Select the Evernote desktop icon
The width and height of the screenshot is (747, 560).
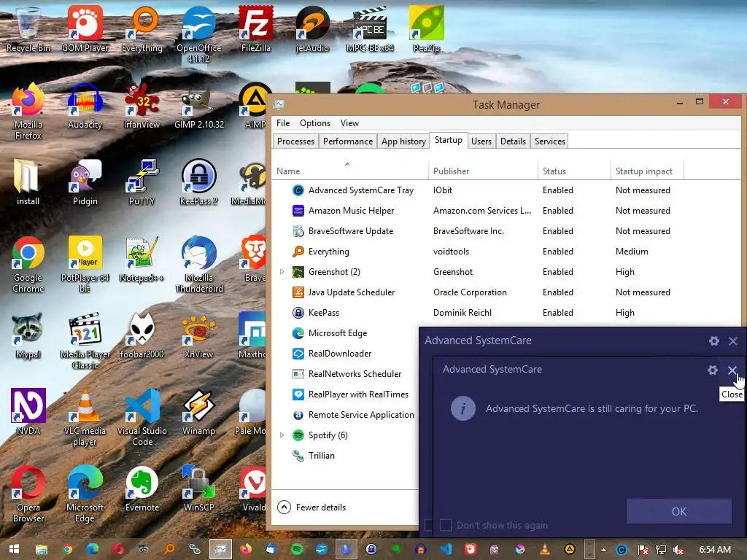click(x=142, y=489)
